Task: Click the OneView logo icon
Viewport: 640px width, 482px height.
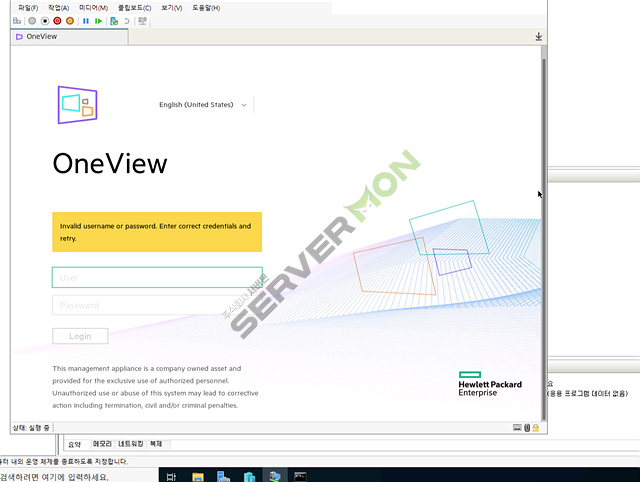Action: pos(78,105)
